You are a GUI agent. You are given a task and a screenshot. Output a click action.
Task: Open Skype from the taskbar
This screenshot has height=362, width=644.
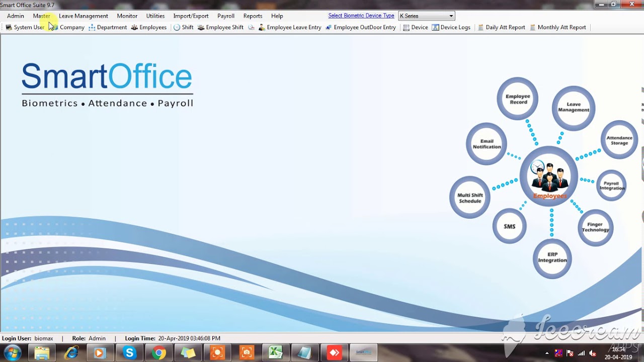130,353
